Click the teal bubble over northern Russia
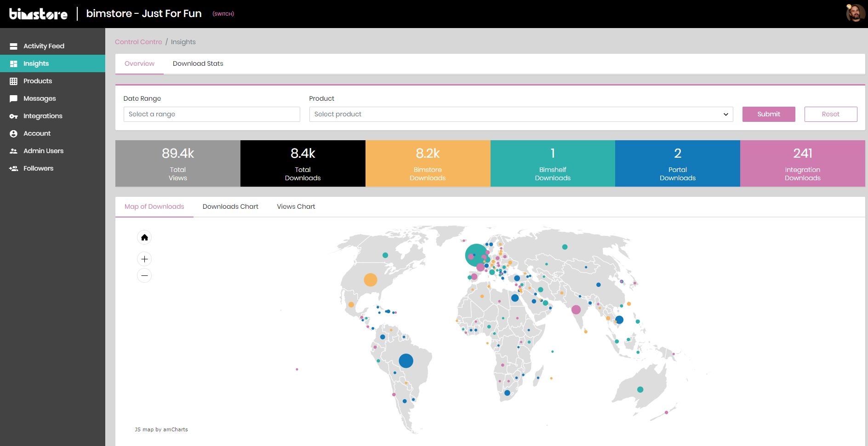 pos(565,247)
